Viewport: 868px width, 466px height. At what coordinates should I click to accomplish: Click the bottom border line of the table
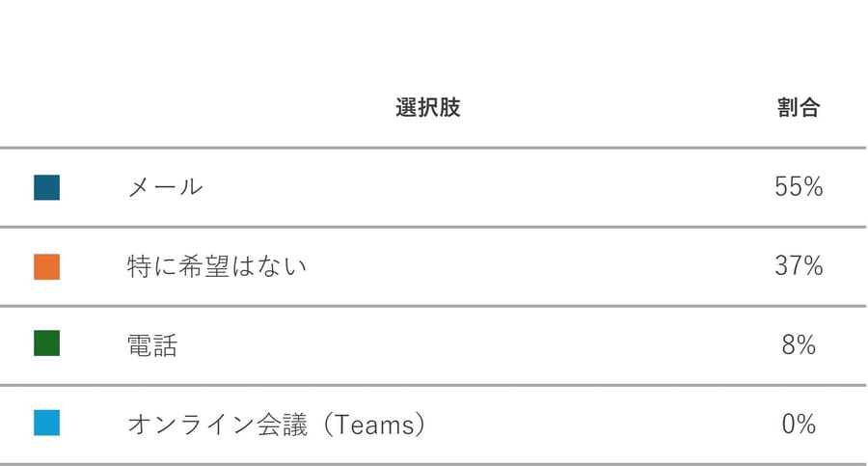433,463
